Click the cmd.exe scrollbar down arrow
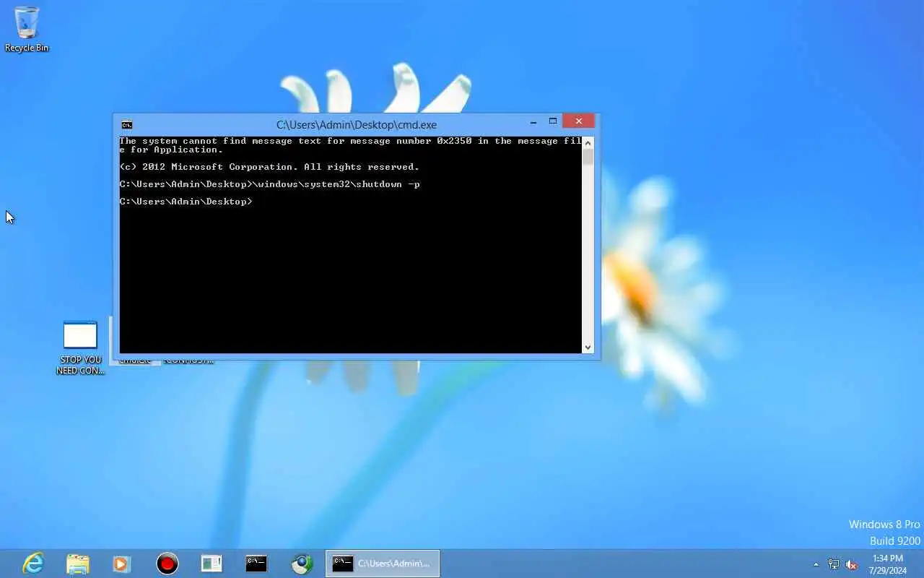Image resolution: width=924 pixels, height=578 pixels. 588,348
